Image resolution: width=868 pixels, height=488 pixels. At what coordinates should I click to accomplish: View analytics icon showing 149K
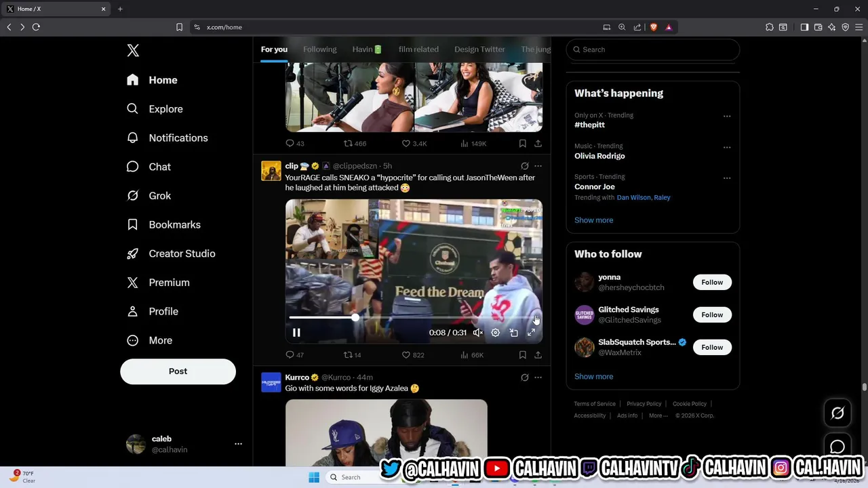click(x=465, y=144)
